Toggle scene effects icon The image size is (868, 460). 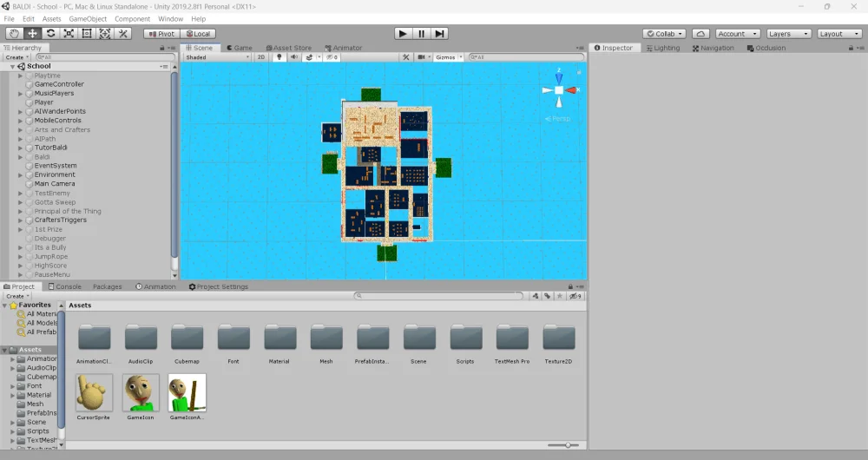click(310, 57)
